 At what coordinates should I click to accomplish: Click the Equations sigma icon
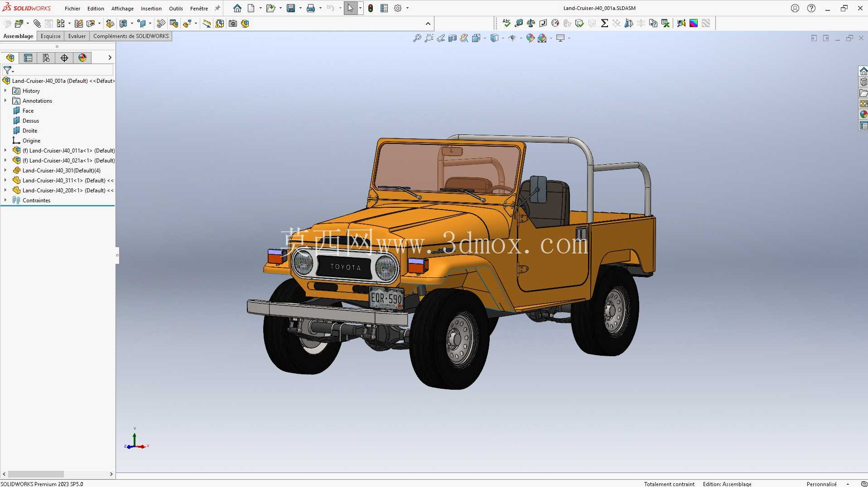pos(604,23)
